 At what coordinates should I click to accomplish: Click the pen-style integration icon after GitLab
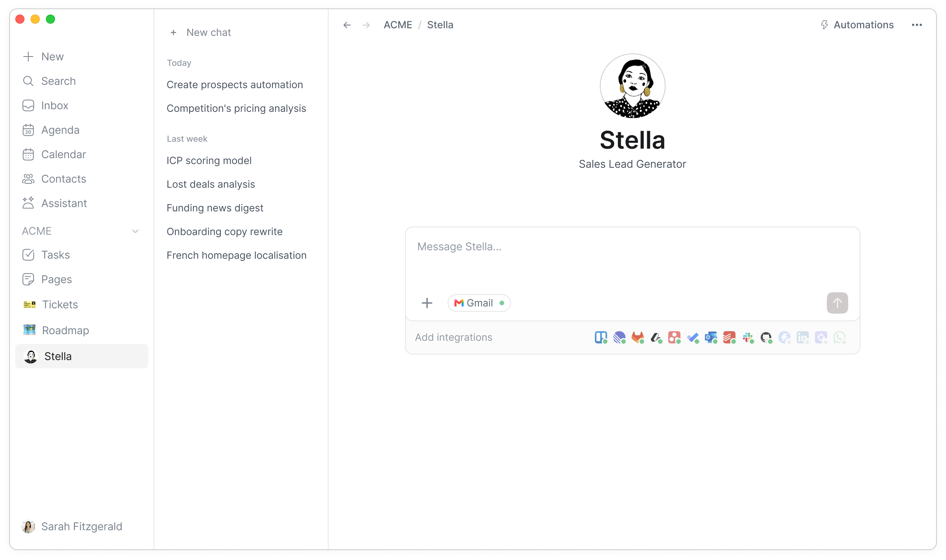point(656,337)
